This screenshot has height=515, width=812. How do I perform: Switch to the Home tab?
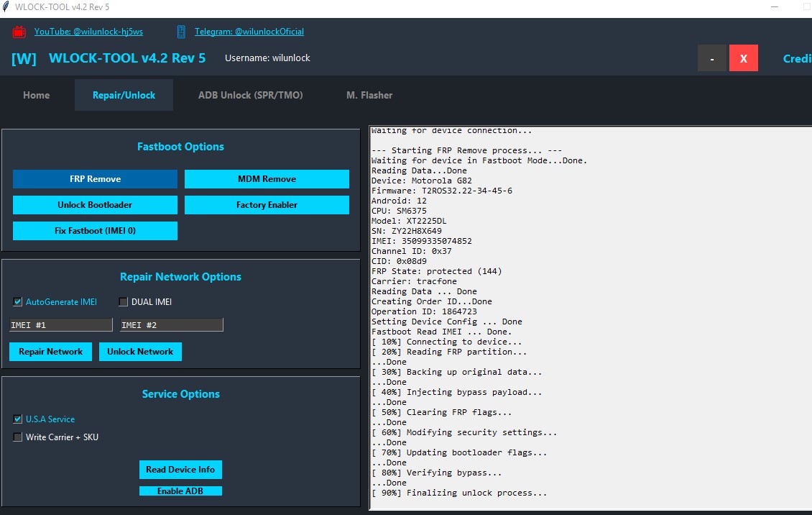(x=36, y=96)
